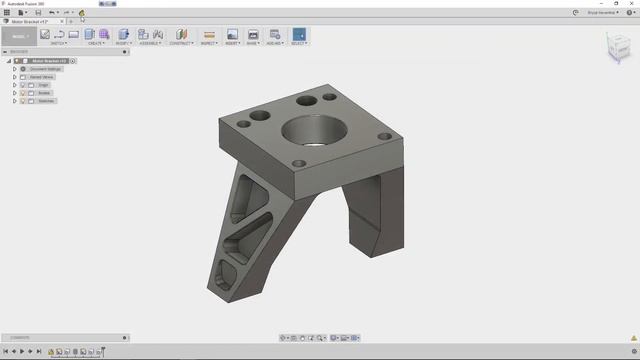640x360 pixels.
Task: Activate the blue Select tool icon
Action: point(299,34)
